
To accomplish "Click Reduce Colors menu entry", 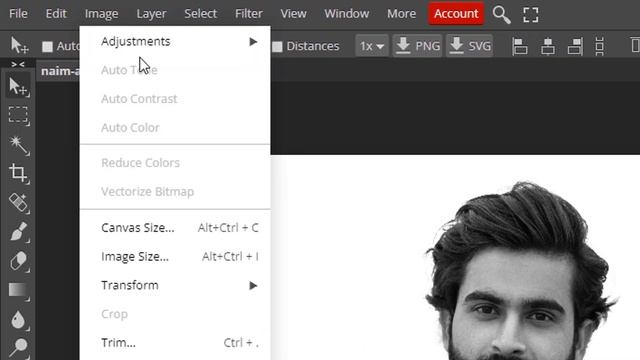I will pyautogui.click(x=175, y=163).
